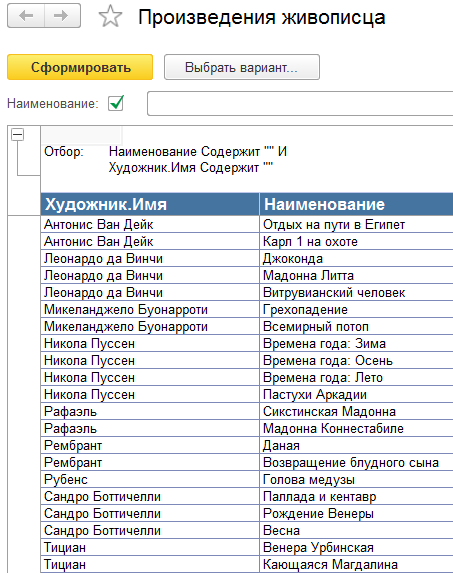Select cell Сикстинская Мадонна
The height and width of the screenshot is (573, 453).
point(356,411)
